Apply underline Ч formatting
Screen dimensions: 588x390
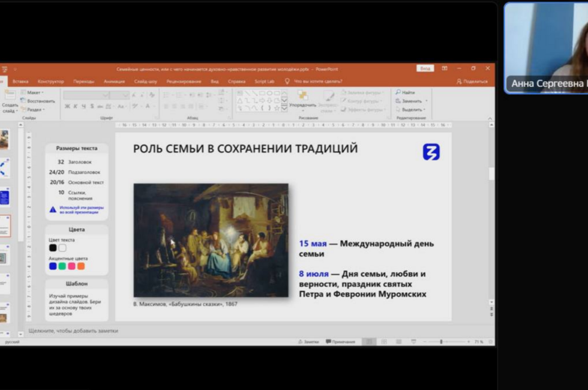pyautogui.click(x=83, y=107)
